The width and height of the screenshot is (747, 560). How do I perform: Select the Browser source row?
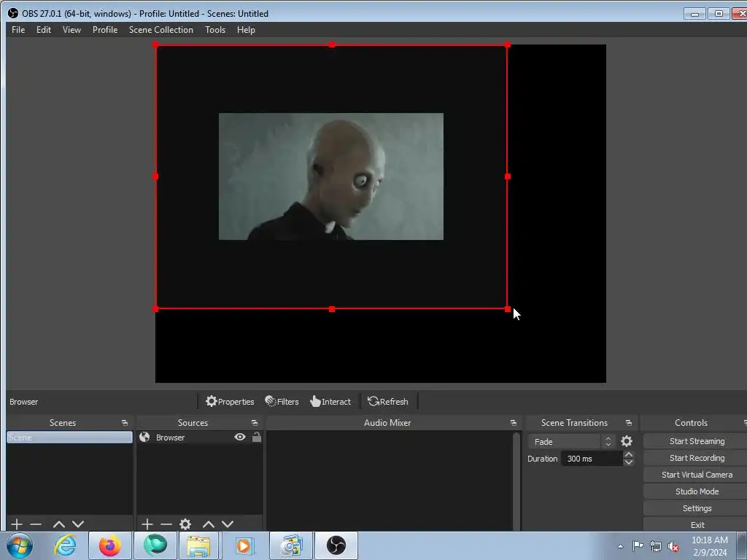(x=200, y=437)
